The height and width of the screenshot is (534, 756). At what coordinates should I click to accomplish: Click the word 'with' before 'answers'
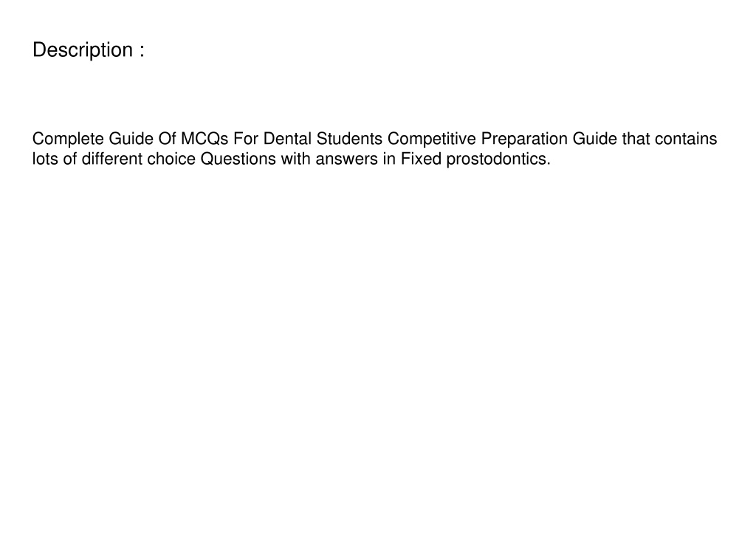pos(295,159)
